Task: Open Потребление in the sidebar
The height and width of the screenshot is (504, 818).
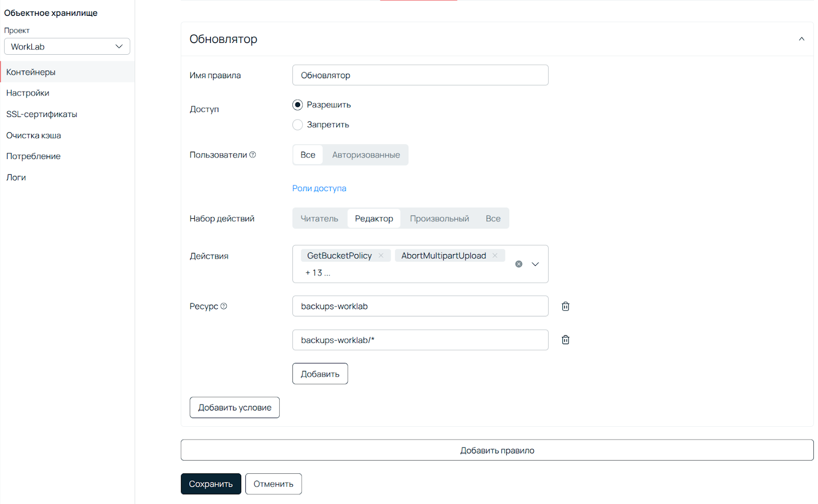Action: coord(67,156)
